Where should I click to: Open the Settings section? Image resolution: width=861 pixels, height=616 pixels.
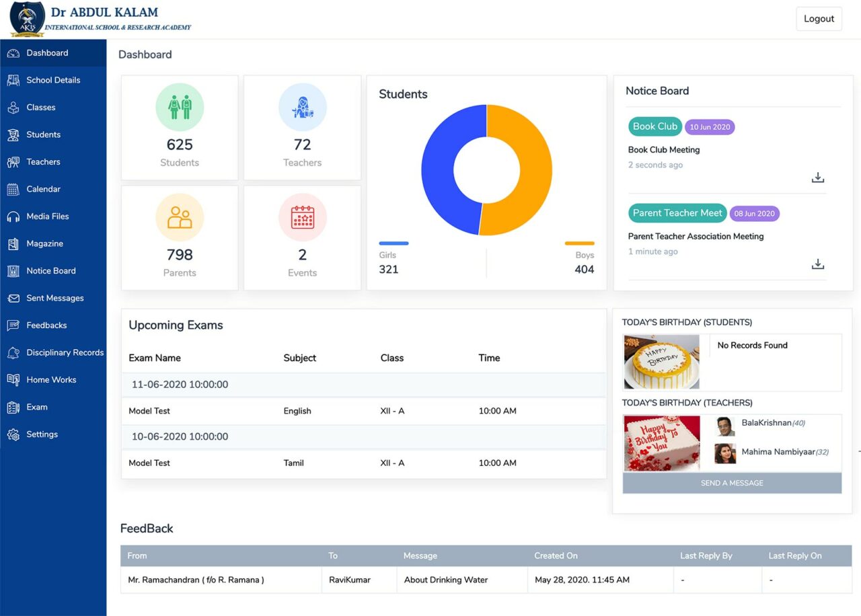tap(42, 434)
